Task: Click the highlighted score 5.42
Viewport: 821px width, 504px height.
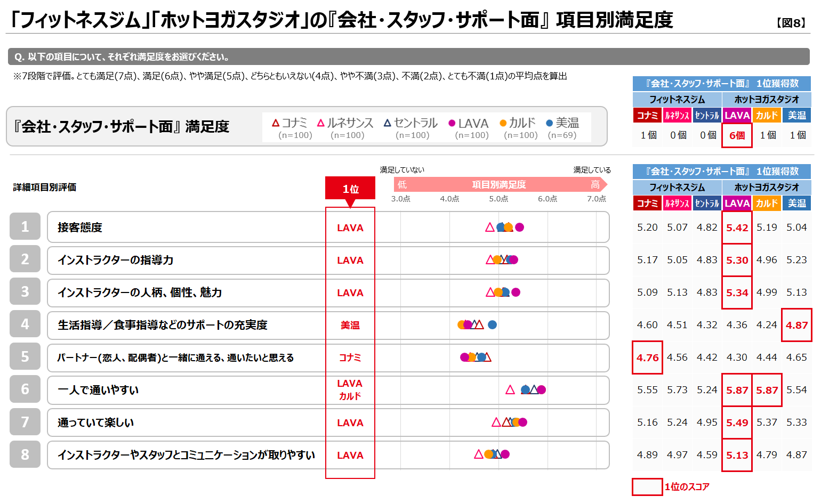Action: coord(737,227)
